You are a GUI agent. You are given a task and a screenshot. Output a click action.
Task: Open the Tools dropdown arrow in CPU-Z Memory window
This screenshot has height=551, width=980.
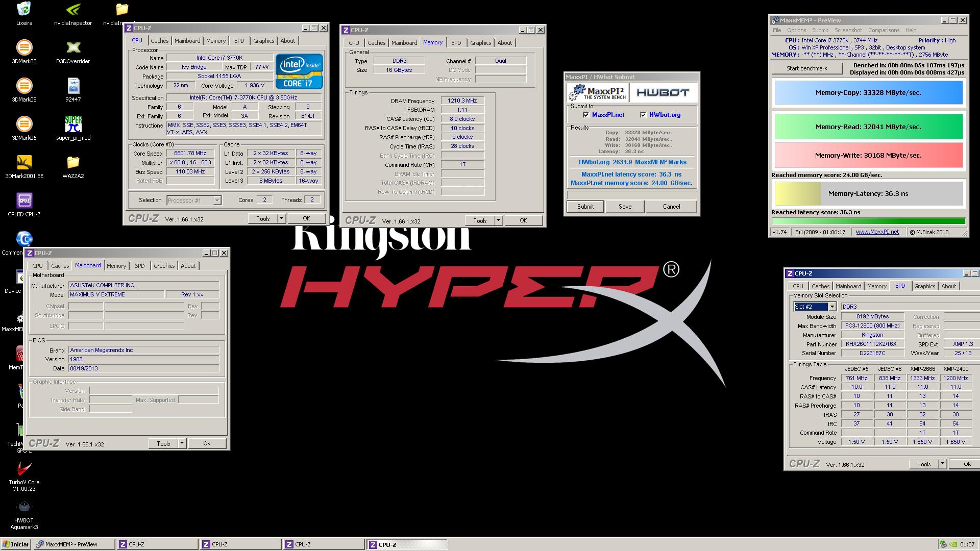pyautogui.click(x=498, y=220)
